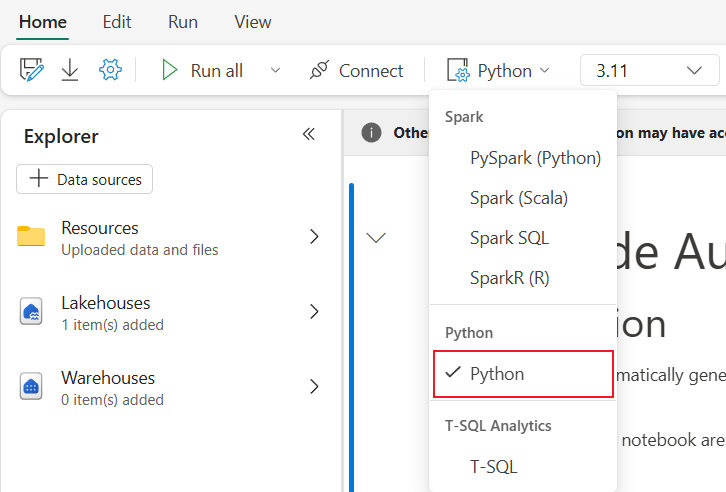Click the language picker Python icon
The height and width of the screenshot is (492, 726).
(x=458, y=71)
